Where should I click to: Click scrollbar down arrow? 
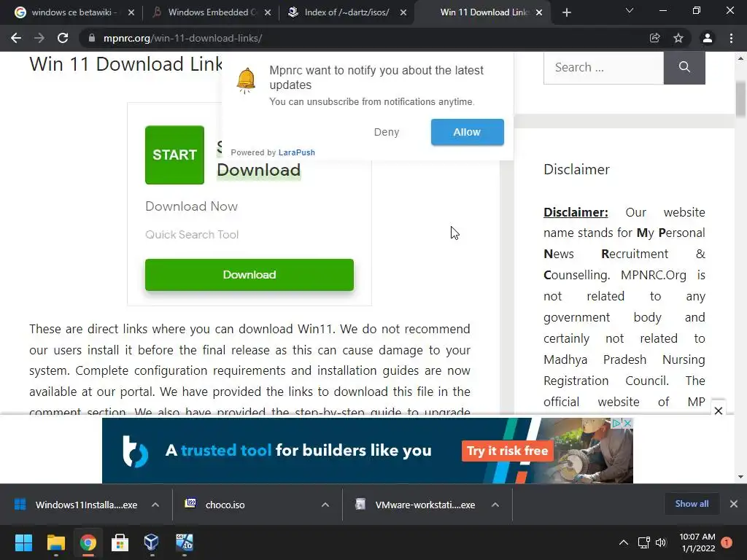pyautogui.click(x=740, y=476)
